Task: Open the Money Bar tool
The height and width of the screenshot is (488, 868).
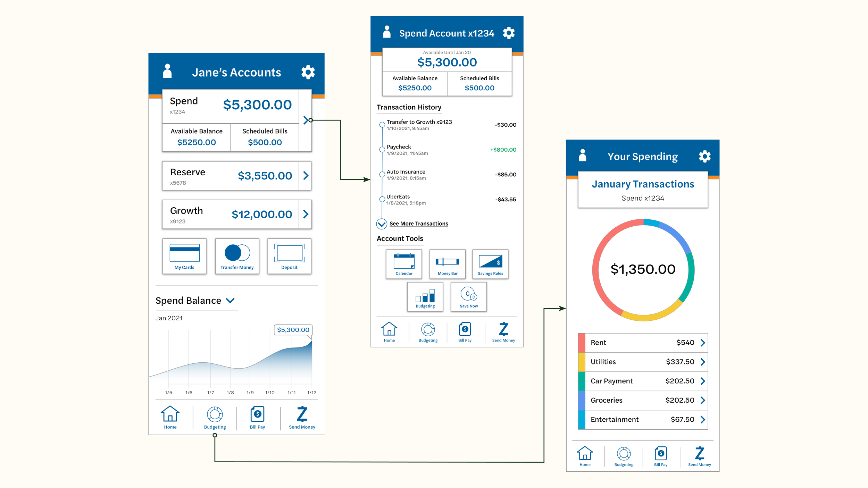Action: [448, 264]
